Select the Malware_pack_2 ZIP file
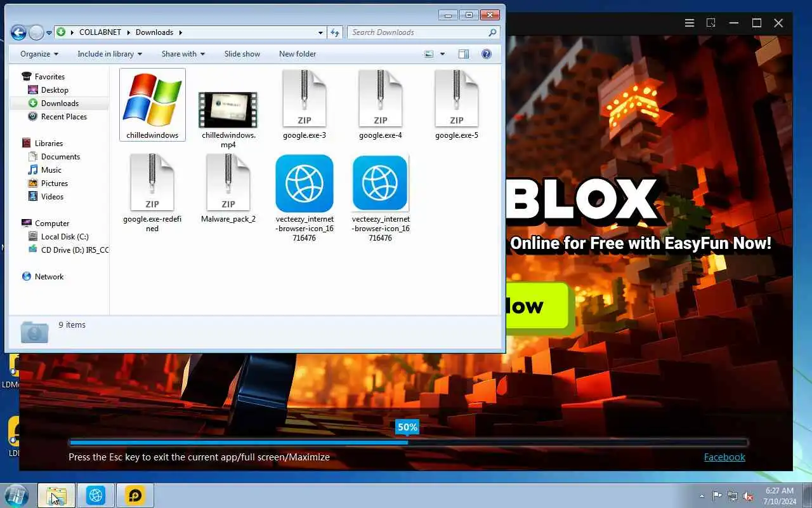 [x=228, y=189]
